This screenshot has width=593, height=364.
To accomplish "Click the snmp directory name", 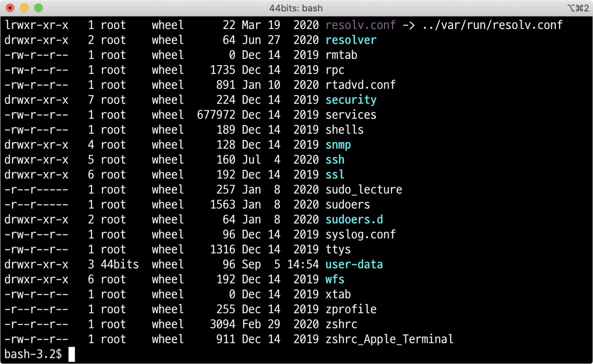I will (x=338, y=145).
